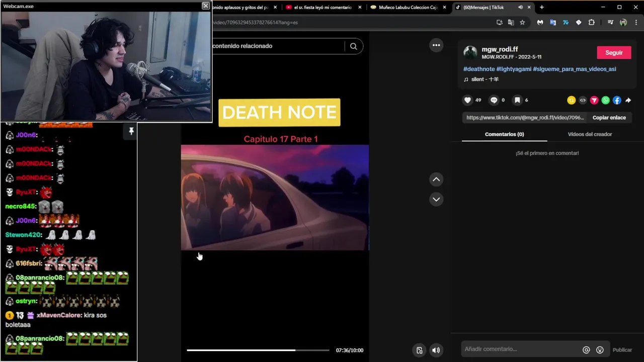Open the three-dot video options menu

pyautogui.click(x=436, y=45)
